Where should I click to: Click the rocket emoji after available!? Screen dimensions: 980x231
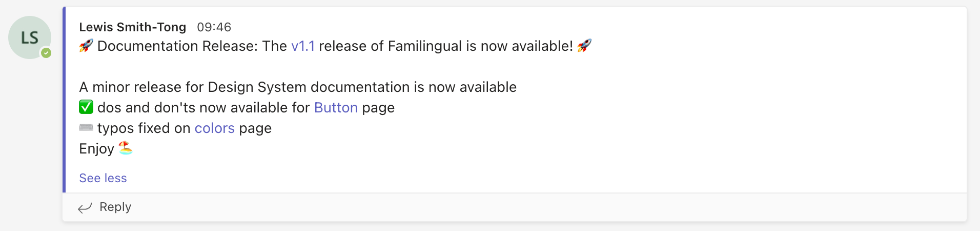pos(584,46)
